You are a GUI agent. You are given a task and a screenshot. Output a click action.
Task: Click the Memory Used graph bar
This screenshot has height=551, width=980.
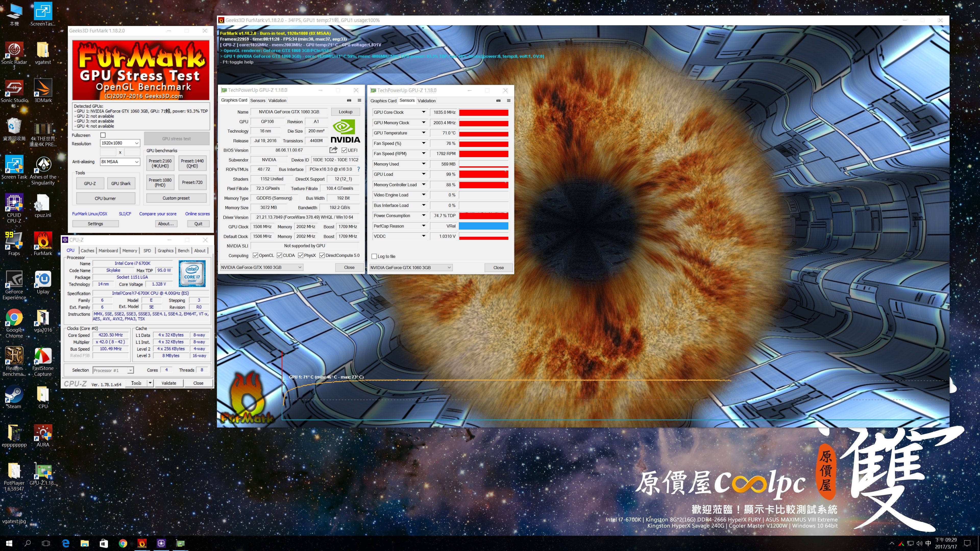484,164
